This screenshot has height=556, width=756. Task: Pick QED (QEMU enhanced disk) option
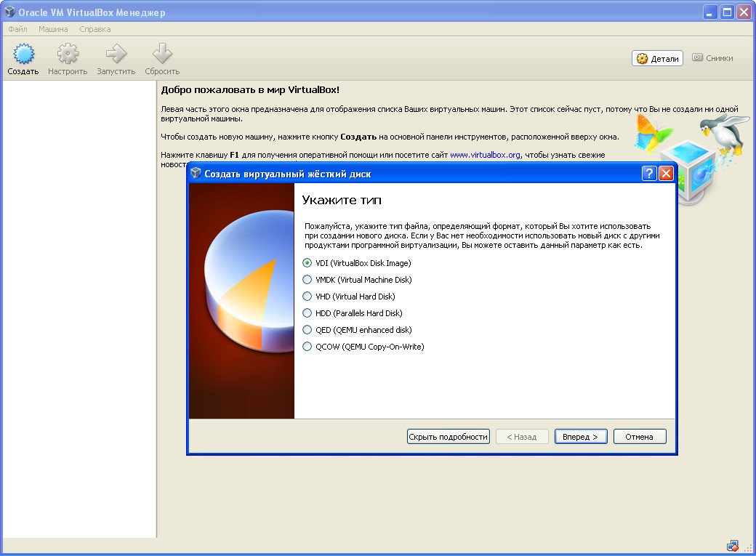[307, 330]
